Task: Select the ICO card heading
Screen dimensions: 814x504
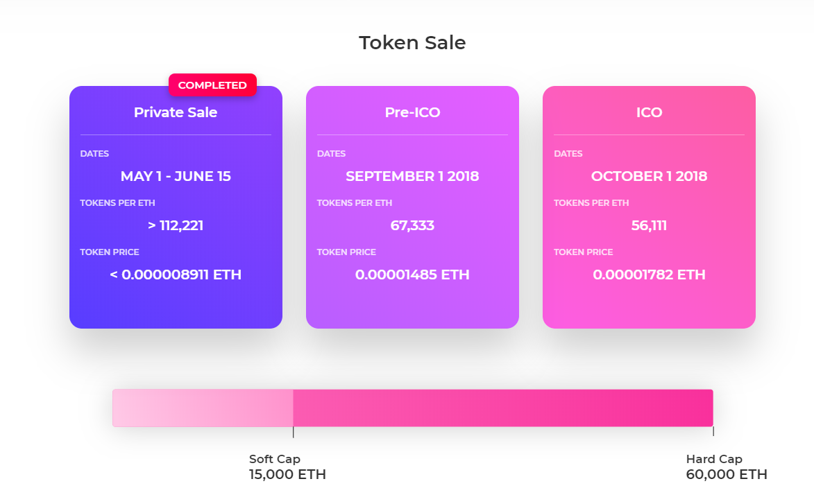Action: tap(649, 112)
